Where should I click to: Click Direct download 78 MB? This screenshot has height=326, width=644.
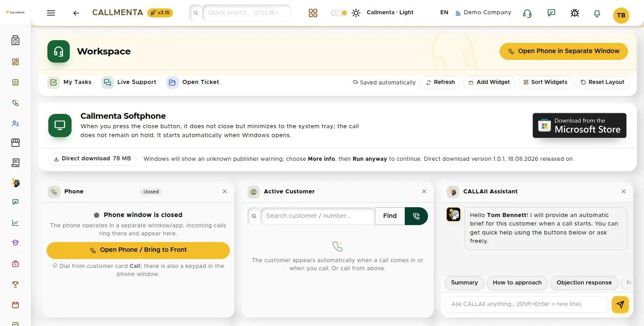click(92, 159)
